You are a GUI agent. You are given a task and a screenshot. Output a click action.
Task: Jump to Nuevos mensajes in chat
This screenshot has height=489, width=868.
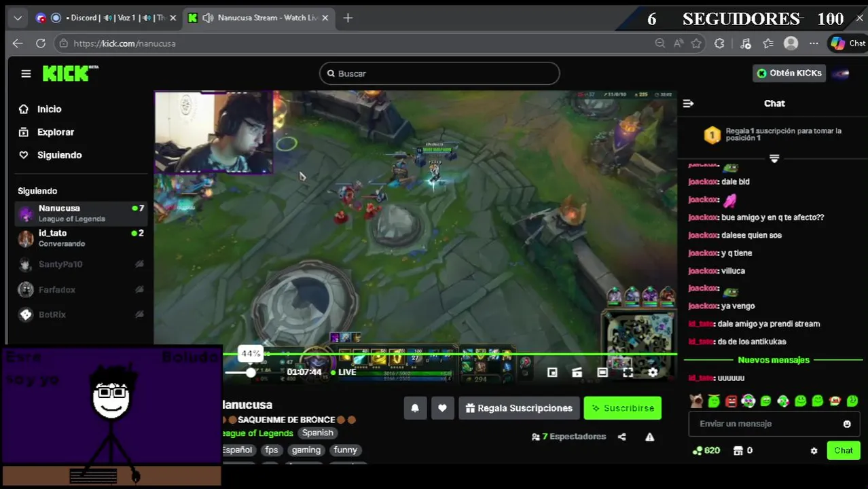pos(774,360)
